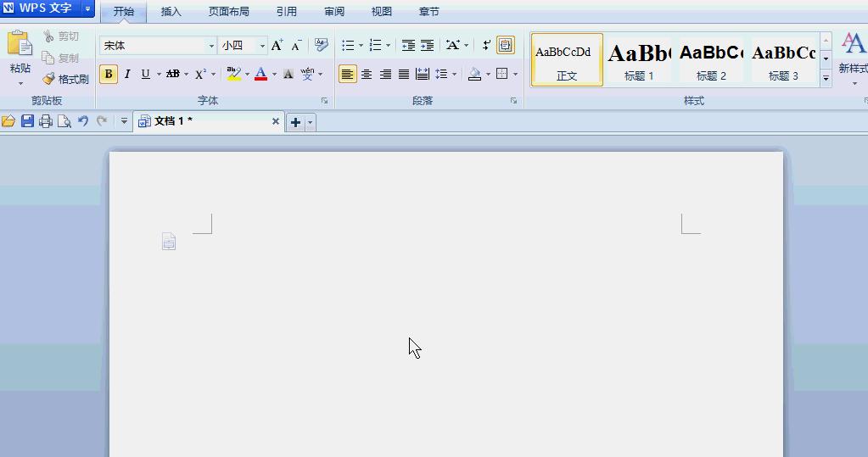Open Print Preview icon
This screenshot has height=457, width=868.
click(64, 121)
